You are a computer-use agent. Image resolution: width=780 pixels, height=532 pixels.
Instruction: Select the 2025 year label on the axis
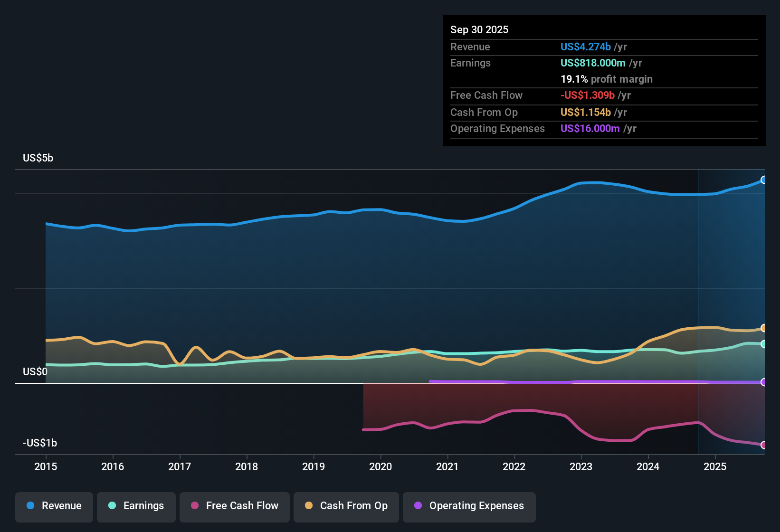point(715,467)
